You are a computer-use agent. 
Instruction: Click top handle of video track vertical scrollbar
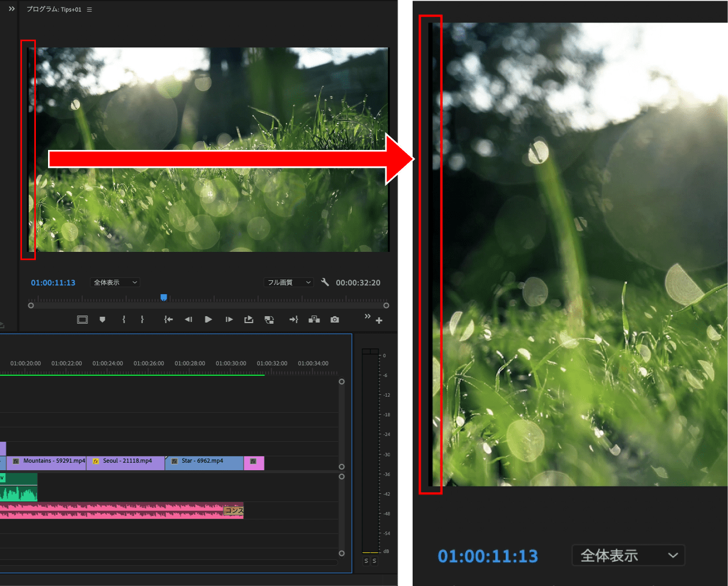[x=341, y=382]
